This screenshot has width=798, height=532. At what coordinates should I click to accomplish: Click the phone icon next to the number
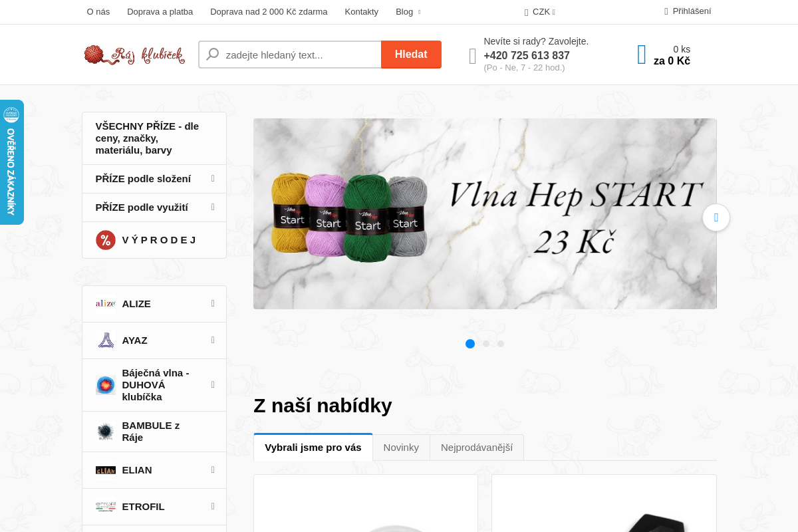click(x=473, y=56)
